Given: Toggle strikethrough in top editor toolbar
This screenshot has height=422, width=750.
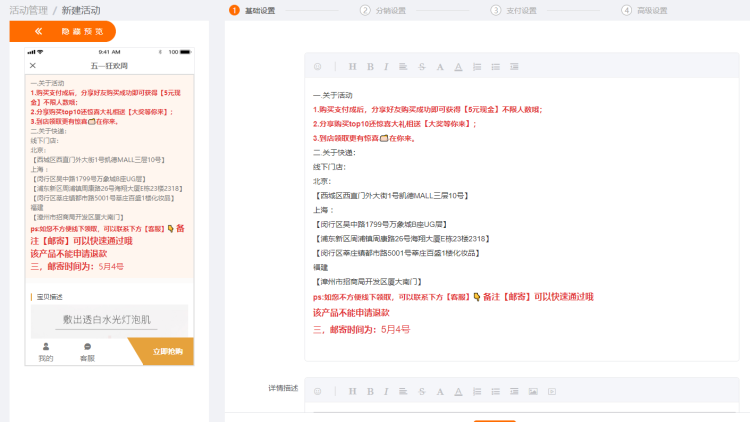Looking at the screenshot, I should pos(421,67).
